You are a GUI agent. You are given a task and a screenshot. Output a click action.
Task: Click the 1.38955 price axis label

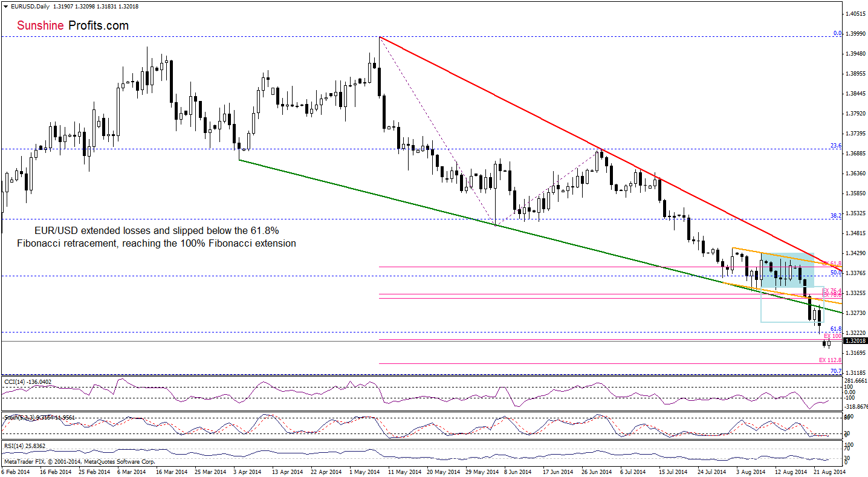[x=855, y=74]
